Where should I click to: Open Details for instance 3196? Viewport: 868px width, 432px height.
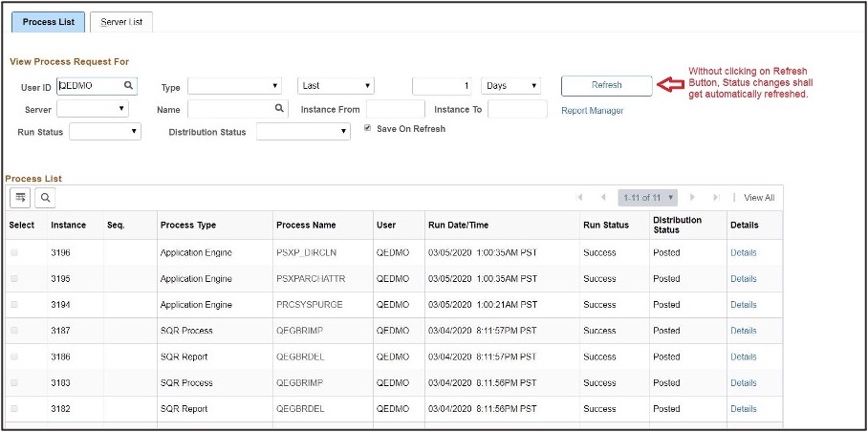click(744, 252)
